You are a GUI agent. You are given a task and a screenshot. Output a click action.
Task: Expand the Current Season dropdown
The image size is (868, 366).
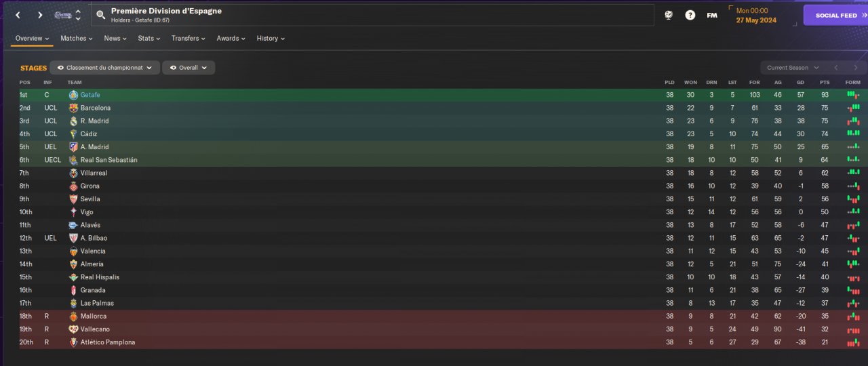click(x=793, y=68)
